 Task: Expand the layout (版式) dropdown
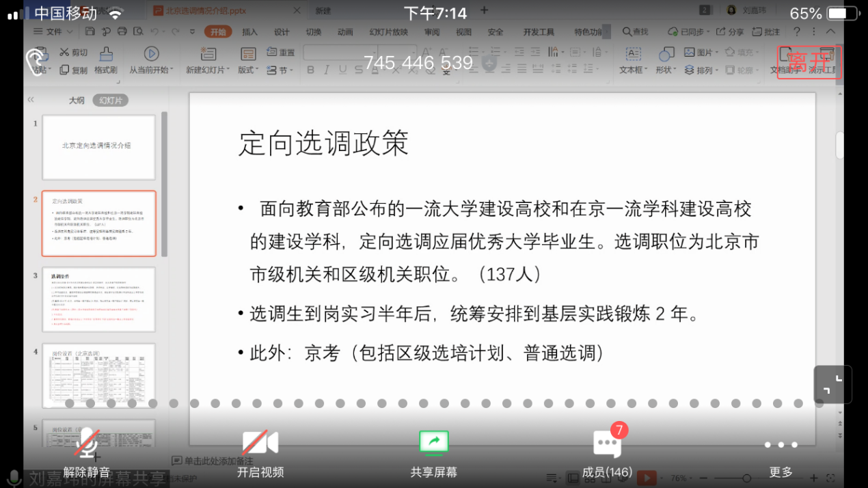pos(249,70)
